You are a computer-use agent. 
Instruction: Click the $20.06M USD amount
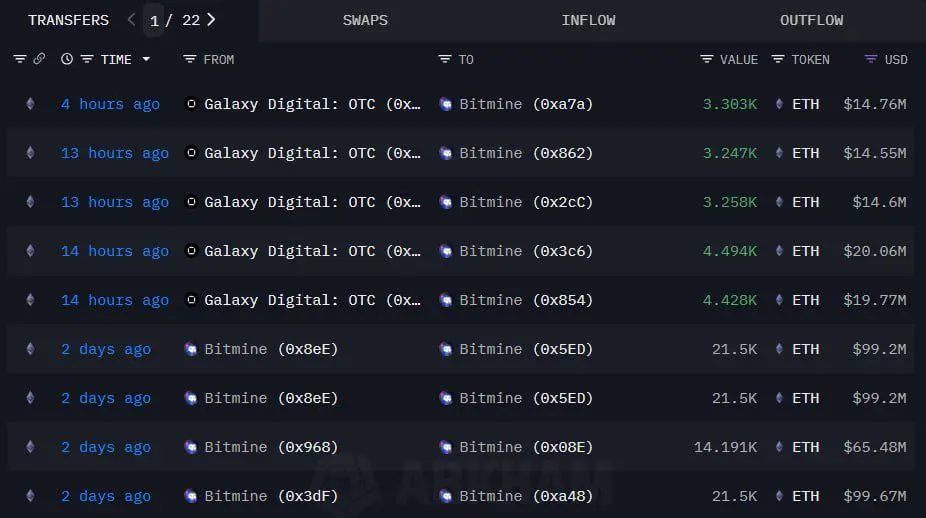(875, 252)
